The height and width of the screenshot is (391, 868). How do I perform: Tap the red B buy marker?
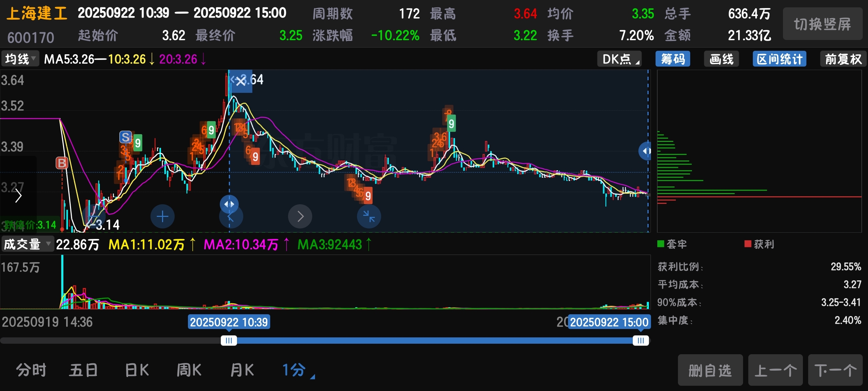click(62, 163)
